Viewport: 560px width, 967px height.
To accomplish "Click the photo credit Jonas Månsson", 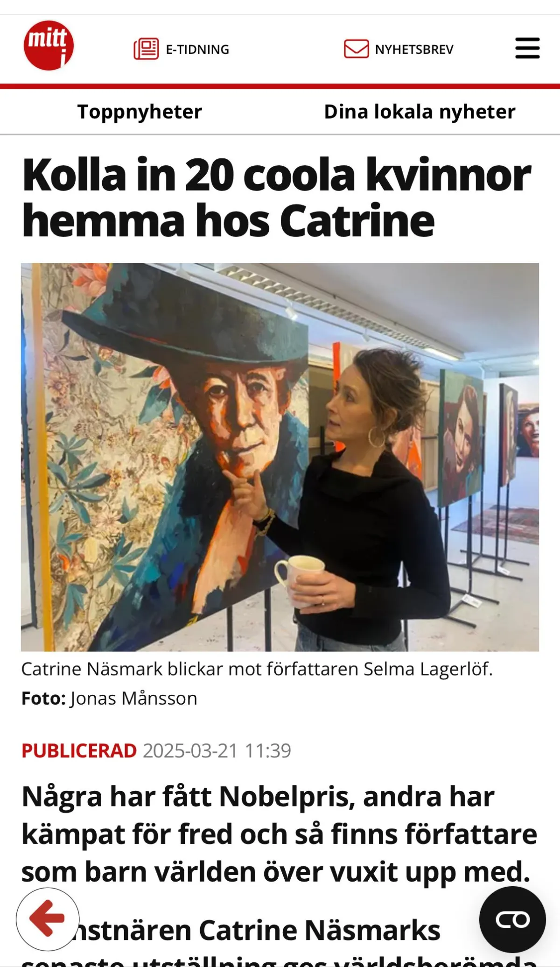I will point(134,699).
